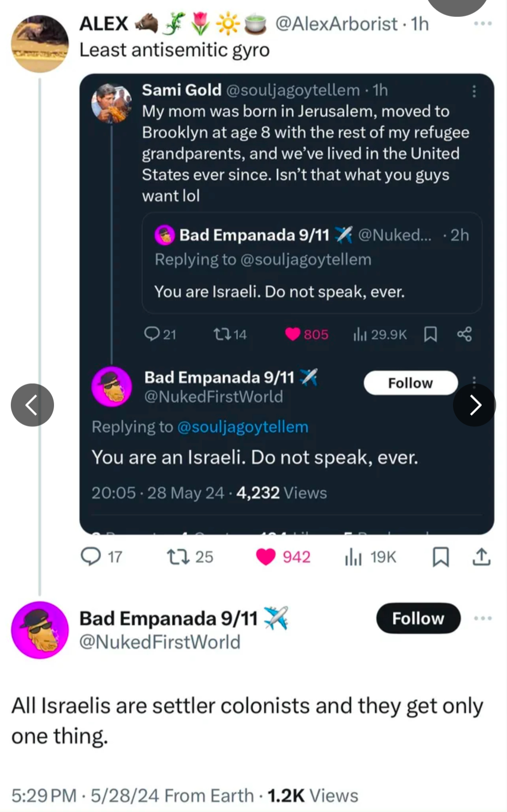Go to previous image with left arrow
Viewport: 507px width, 812px height.
(32, 405)
